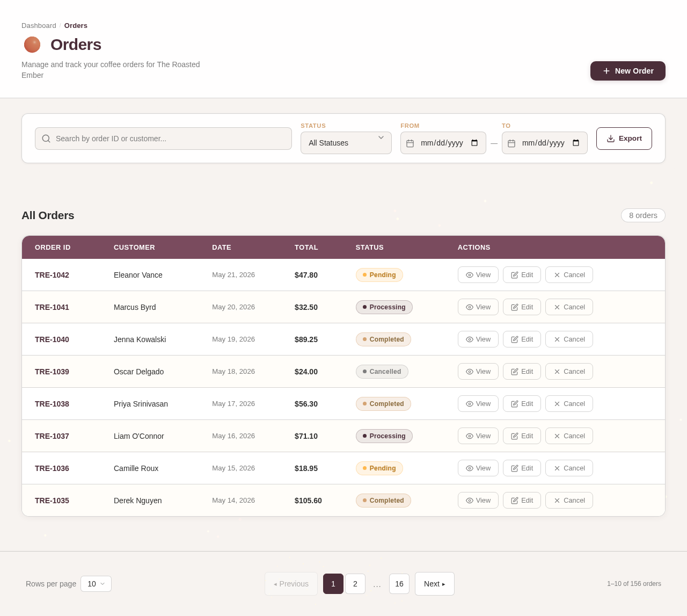
Task: Click the From date input field
Action: tap(443, 143)
